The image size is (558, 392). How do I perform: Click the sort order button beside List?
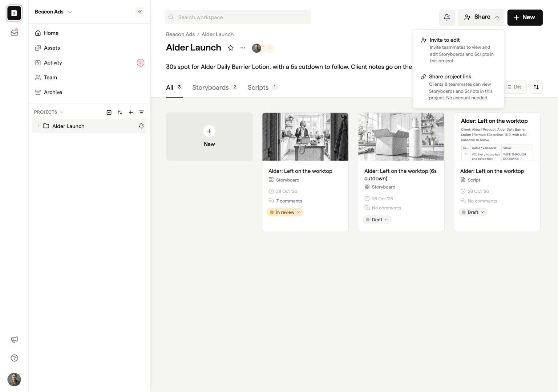click(536, 87)
